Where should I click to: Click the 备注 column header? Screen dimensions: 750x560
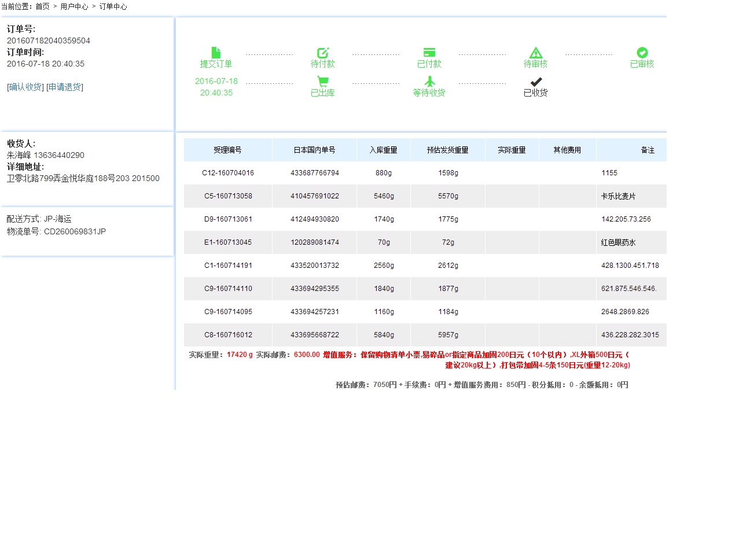point(648,150)
